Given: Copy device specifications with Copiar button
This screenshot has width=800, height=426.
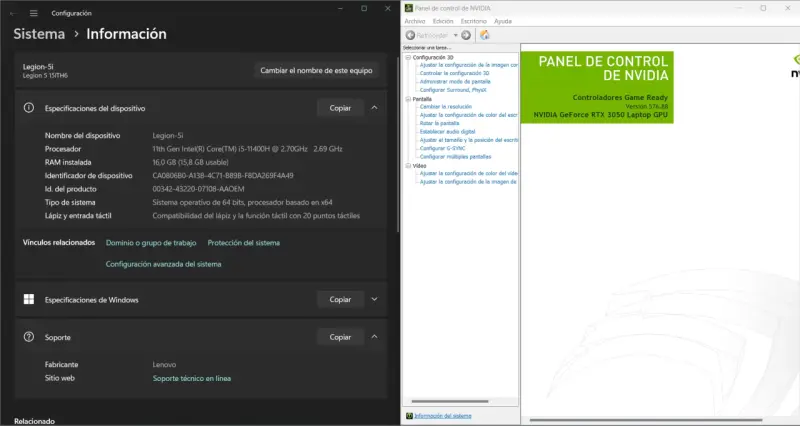Looking at the screenshot, I should [340, 108].
